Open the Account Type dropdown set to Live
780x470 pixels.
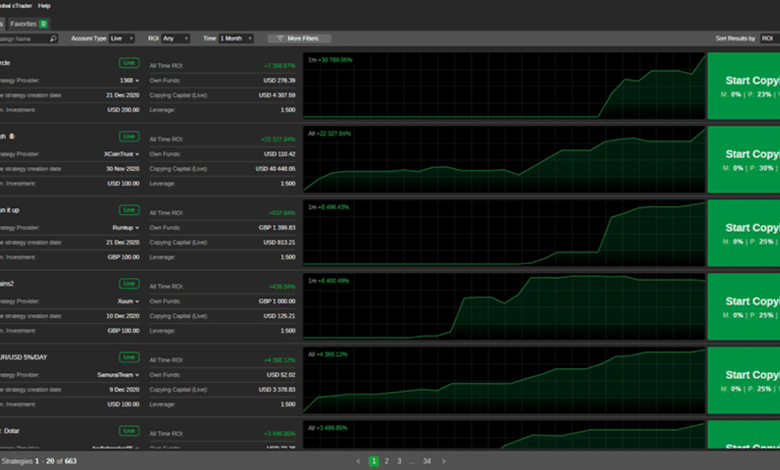click(x=123, y=38)
